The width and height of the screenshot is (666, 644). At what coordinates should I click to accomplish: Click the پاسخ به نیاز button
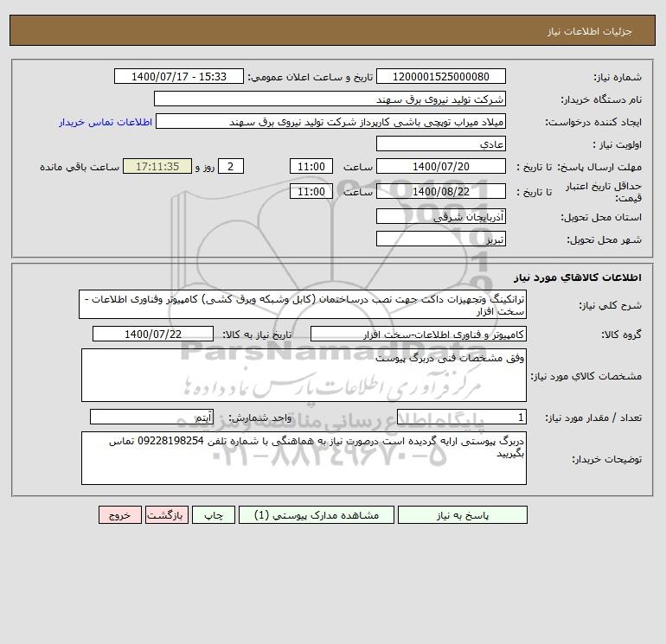pyautogui.click(x=463, y=515)
